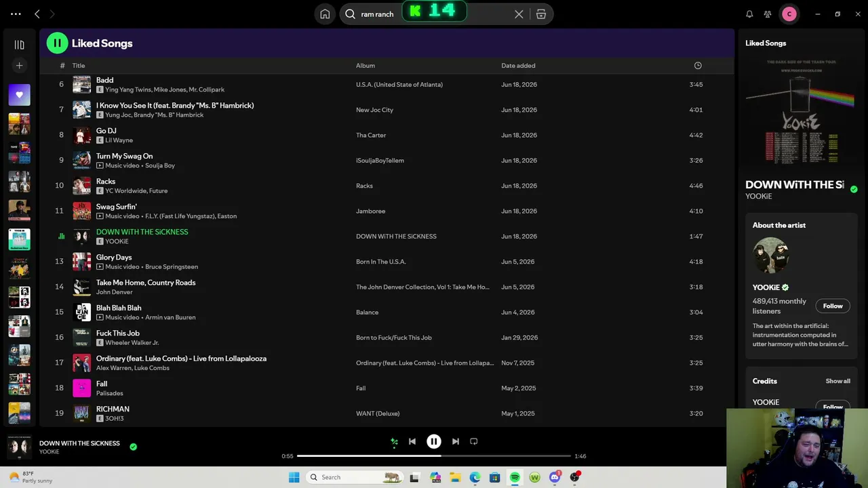Image resolution: width=868 pixels, height=488 pixels.
Task: Follow YOOKiE beside monthly listeners
Action: click(x=833, y=306)
